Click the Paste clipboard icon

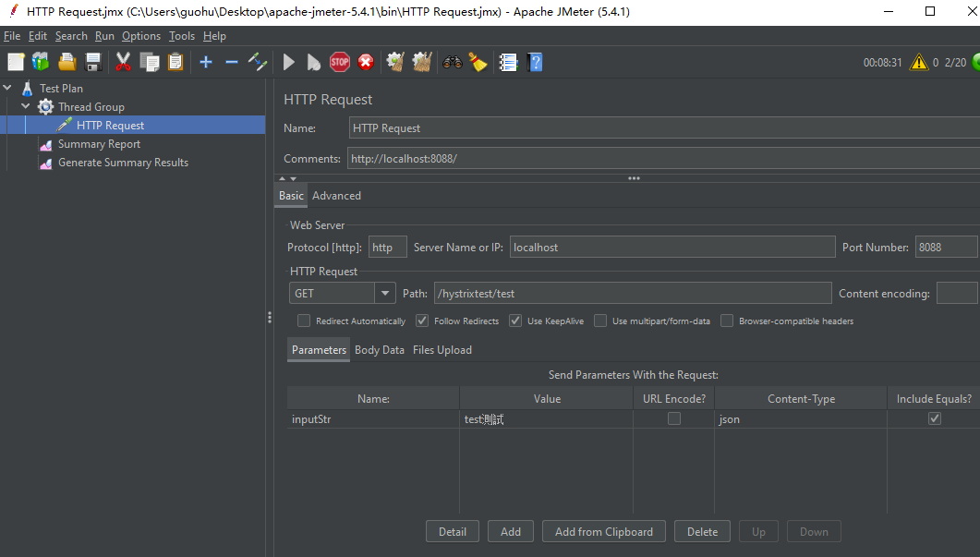pos(175,62)
